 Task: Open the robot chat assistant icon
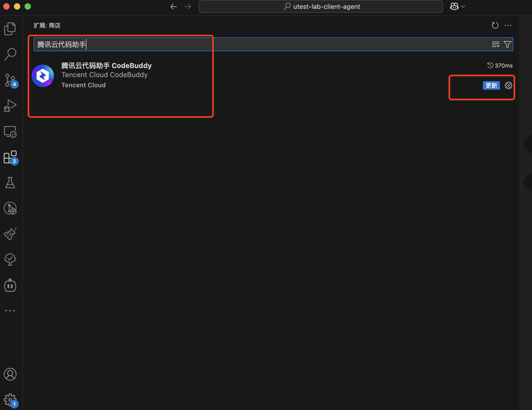tap(10, 285)
